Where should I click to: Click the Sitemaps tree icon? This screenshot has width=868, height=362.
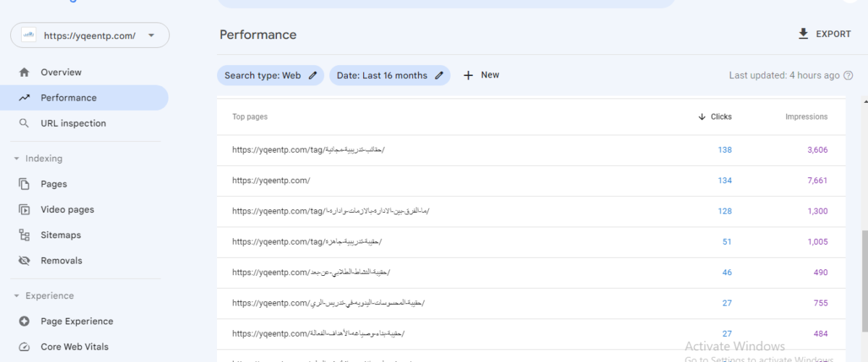tap(25, 235)
